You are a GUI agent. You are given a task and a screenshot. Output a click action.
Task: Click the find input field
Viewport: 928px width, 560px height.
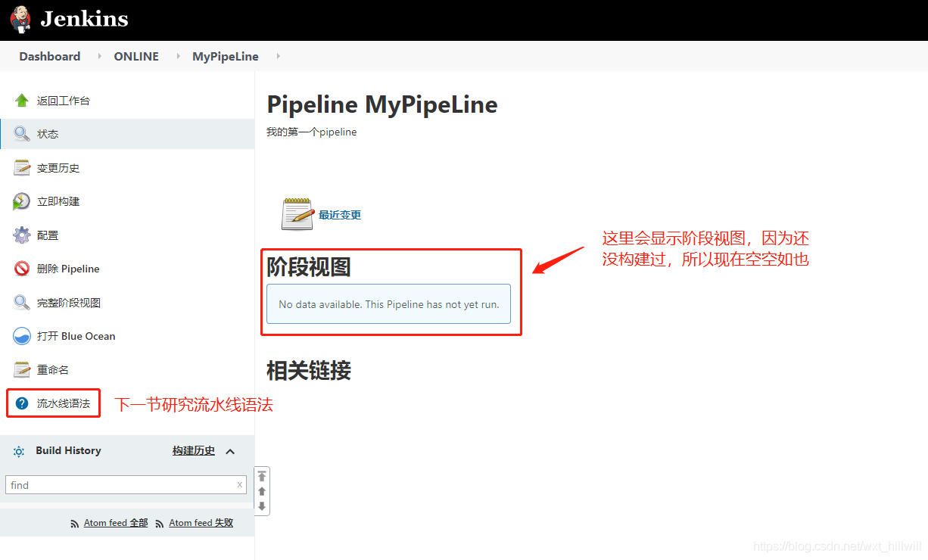(126, 485)
